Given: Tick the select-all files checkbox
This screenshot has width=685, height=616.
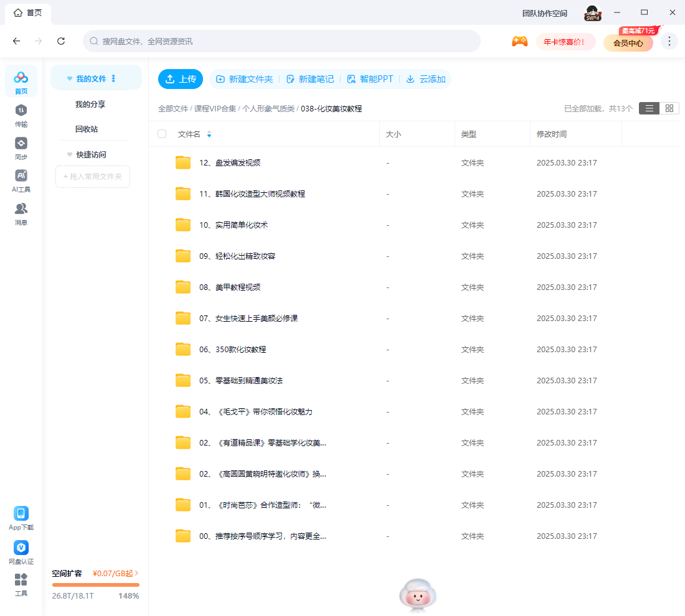Looking at the screenshot, I should point(162,134).
